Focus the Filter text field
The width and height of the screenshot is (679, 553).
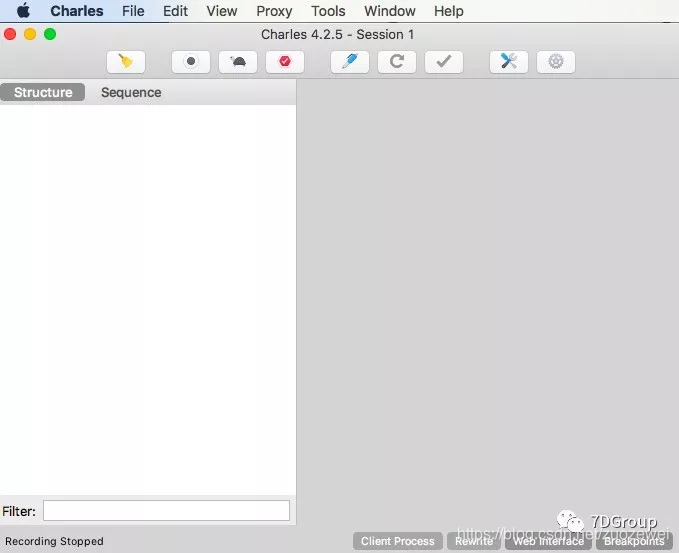pos(166,511)
